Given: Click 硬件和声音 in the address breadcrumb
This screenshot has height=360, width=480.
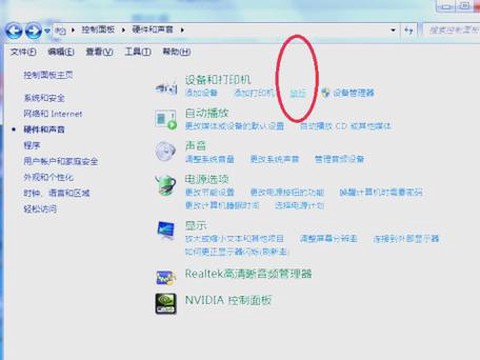Looking at the screenshot, I should point(152,30).
